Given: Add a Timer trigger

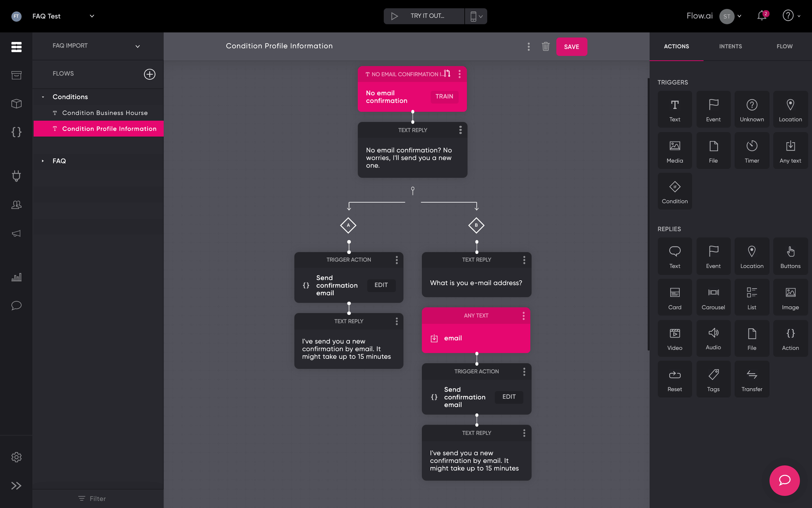Looking at the screenshot, I should 751,150.
